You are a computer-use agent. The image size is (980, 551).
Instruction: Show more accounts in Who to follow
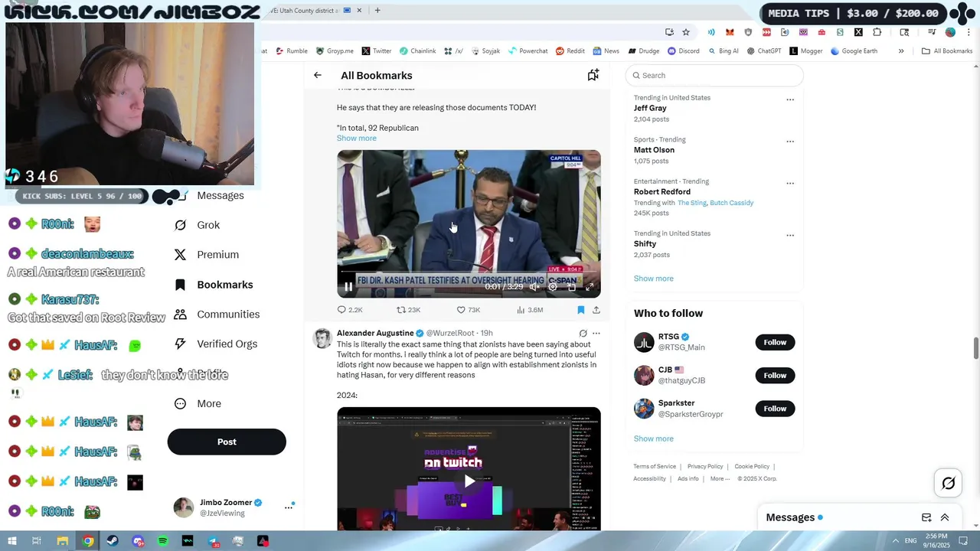click(654, 439)
